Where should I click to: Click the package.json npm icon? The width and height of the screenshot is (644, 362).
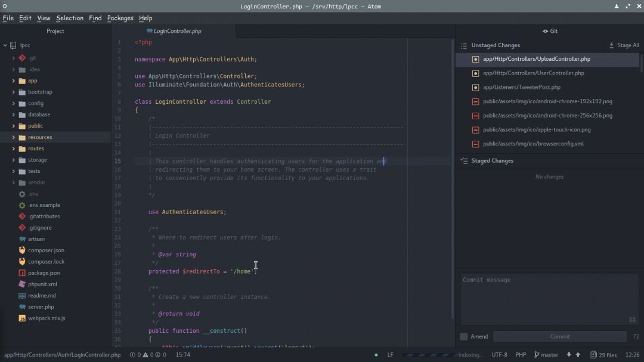click(22, 273)
